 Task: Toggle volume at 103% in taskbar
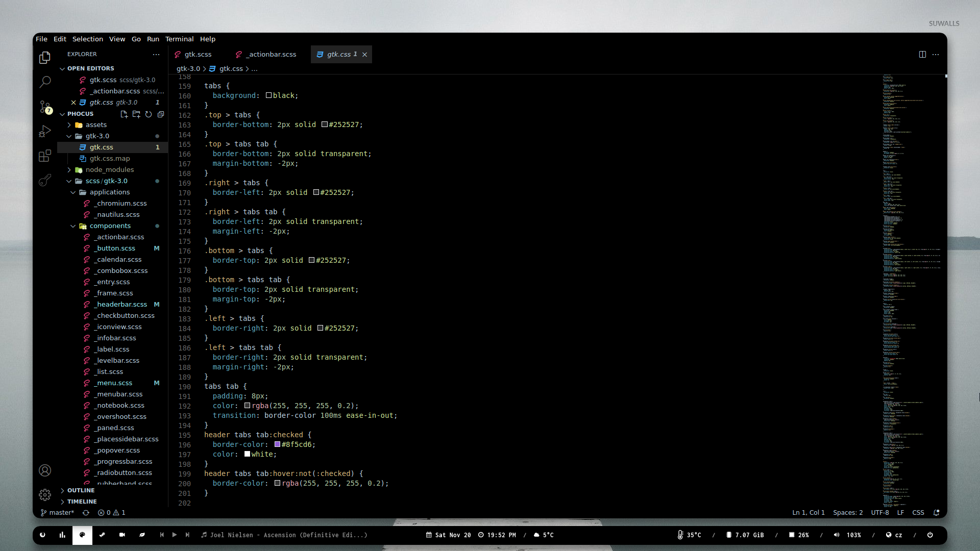pos(847,535)
